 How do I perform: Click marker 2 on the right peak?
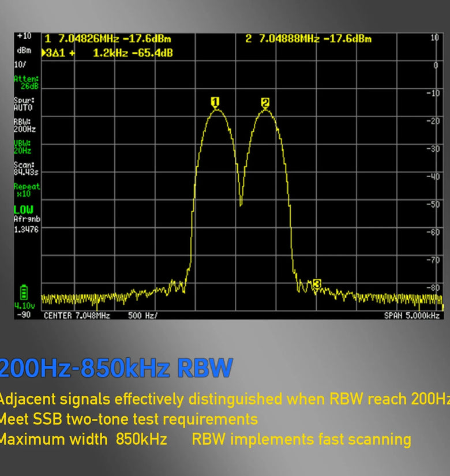pos(265,103)
